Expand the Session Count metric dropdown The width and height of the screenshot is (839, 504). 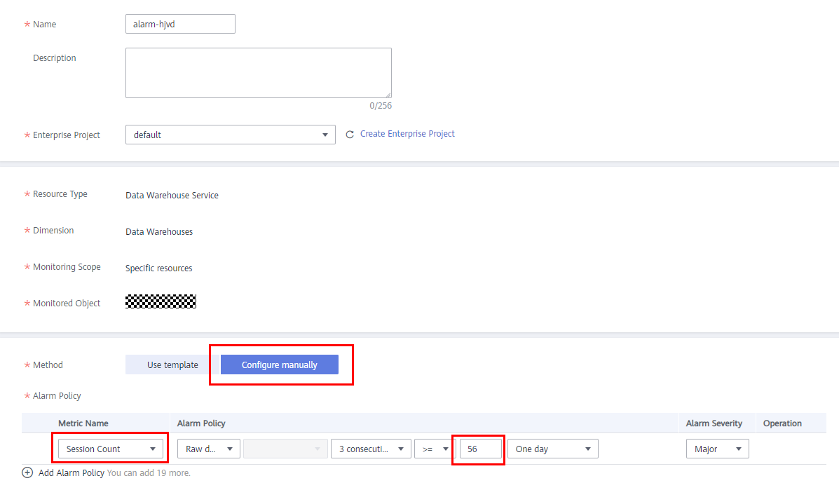111,449
